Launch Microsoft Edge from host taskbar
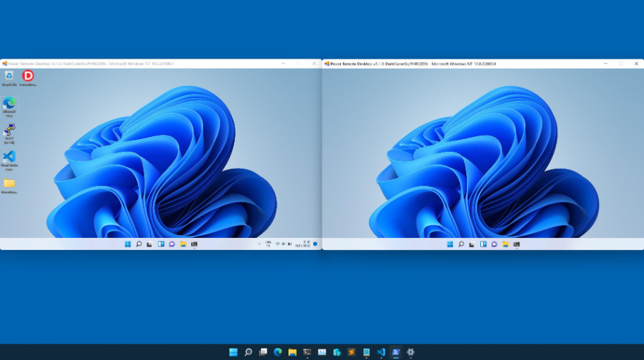 click(278, 352)
